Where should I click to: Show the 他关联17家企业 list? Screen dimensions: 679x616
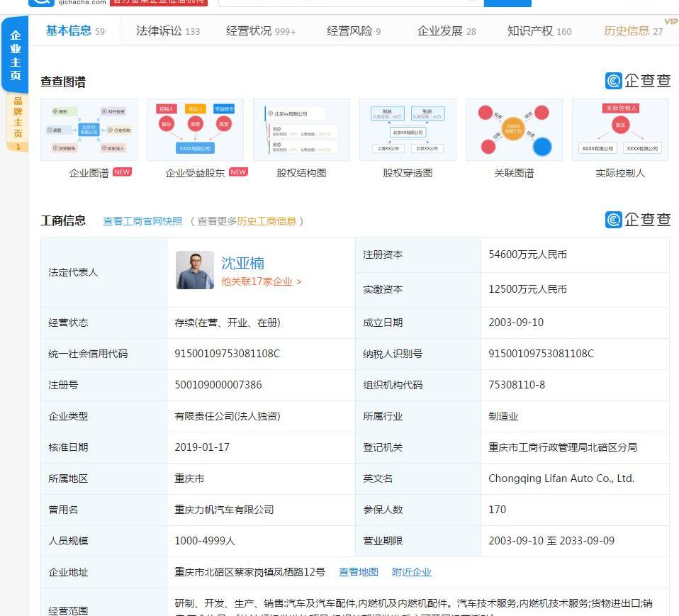coord(261,281)
